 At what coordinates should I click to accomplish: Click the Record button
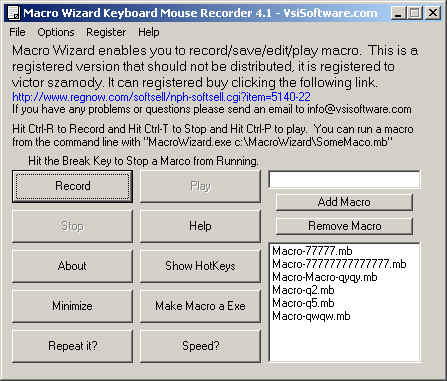(72, 186)
